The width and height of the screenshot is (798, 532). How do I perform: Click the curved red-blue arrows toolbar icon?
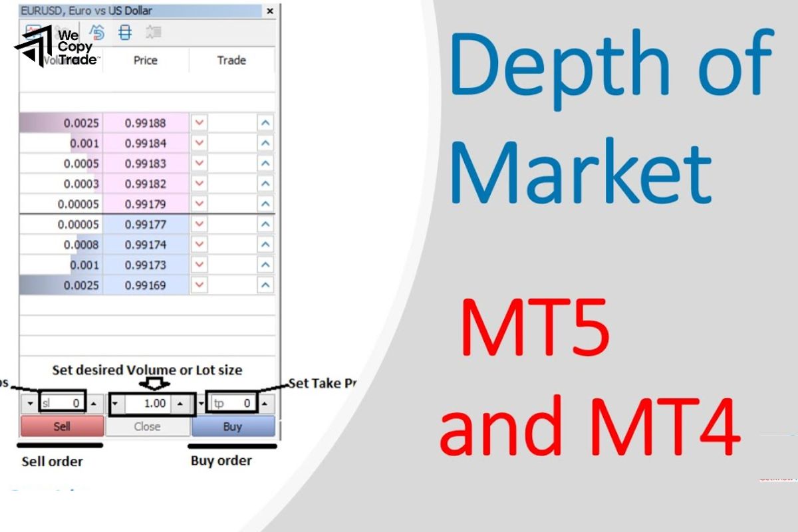tap(97, 32)
